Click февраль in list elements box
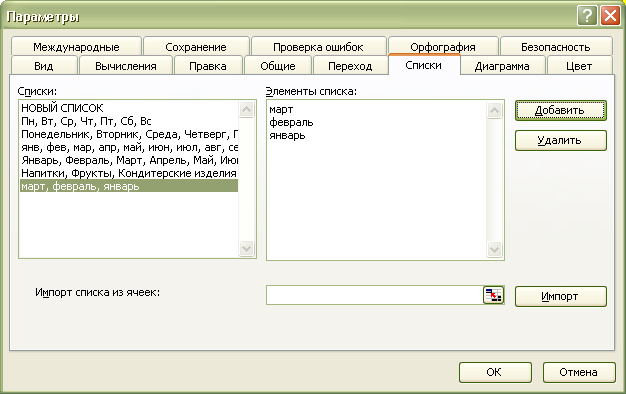 click(291, 122)
